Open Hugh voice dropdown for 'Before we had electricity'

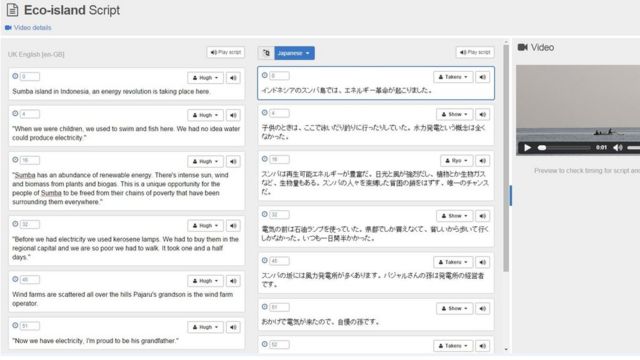click(205, 226)
